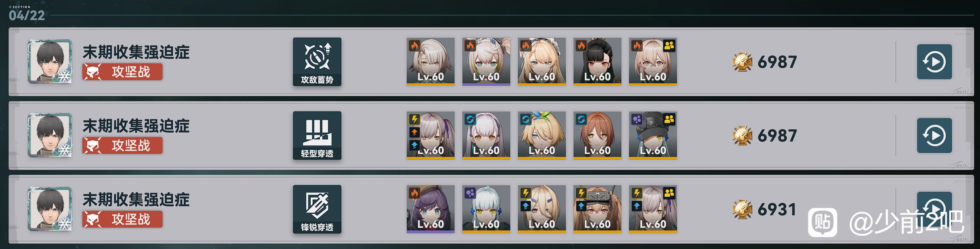This screenshot has width=980, height=249.
Task: Click the 贴吧 logo watermark icon
Action: point(822,222)
